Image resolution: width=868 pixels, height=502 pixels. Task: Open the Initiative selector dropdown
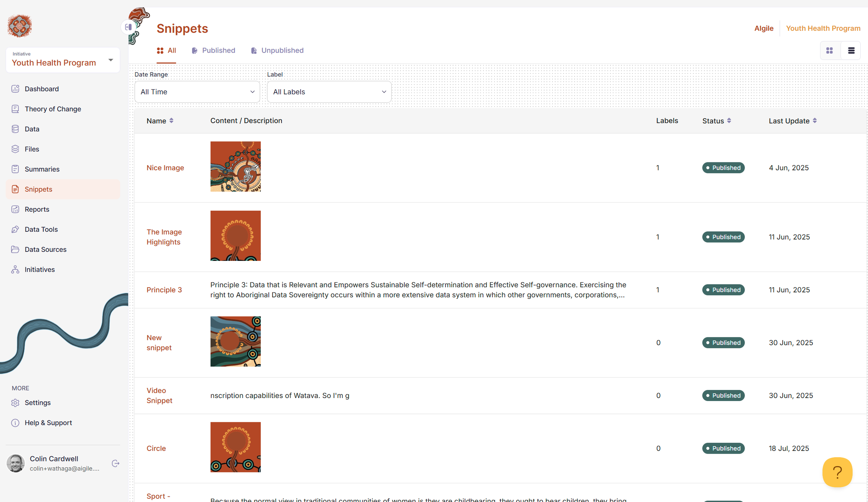point(110,60)
